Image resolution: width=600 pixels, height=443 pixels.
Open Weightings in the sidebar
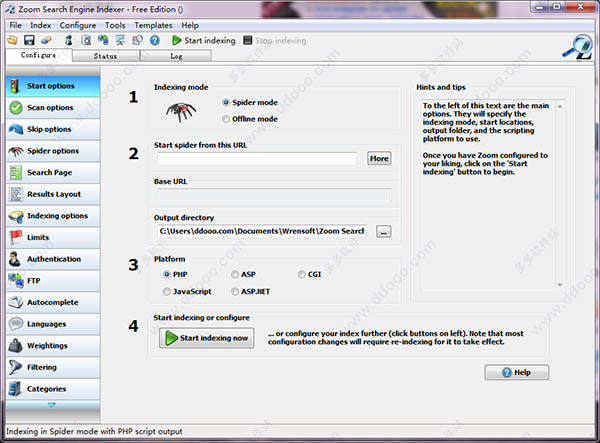(x=53, y=345)
